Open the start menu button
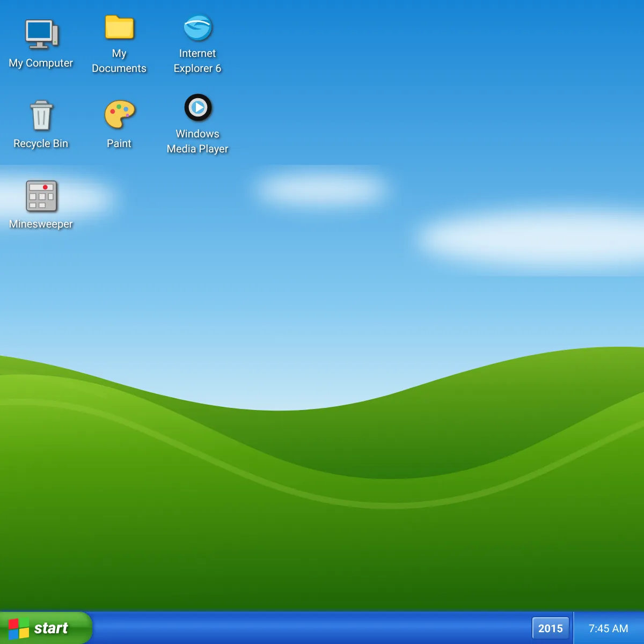Screen dimensions: 644x644 click(46, 628)
